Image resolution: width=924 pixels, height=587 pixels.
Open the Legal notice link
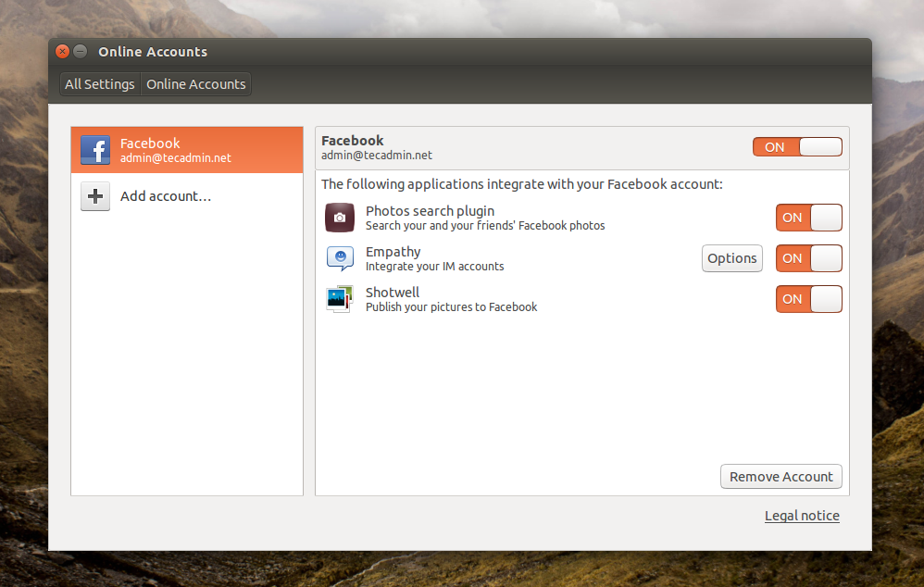point(802,516)
